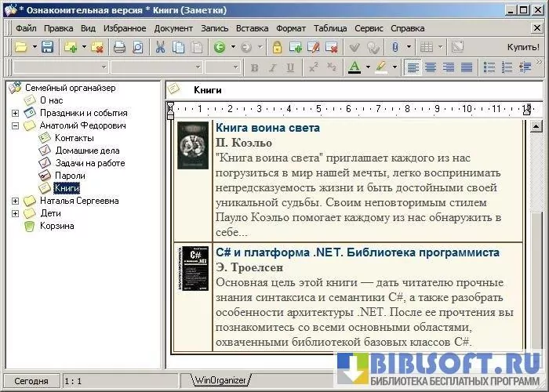Click the Save floppy disk icon
Viewport: 549px width, 392px height.
pyautogui.click(x=47, y=48)
